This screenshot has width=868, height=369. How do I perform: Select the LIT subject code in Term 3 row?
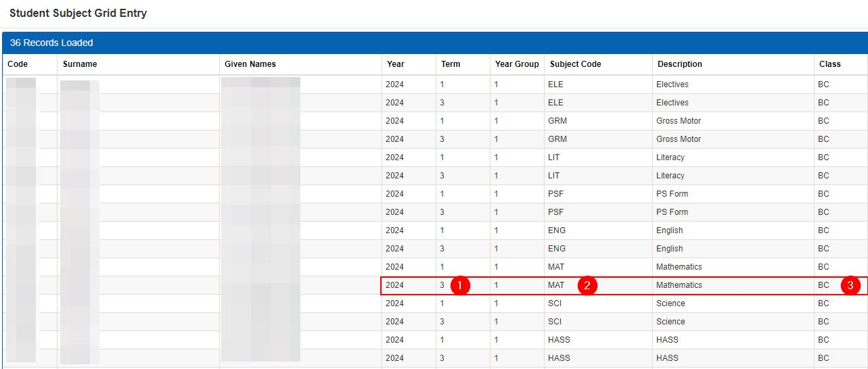(554, 176)
